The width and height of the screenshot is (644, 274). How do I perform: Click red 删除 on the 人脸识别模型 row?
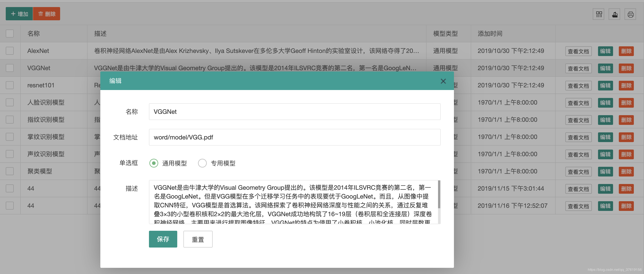626,103
